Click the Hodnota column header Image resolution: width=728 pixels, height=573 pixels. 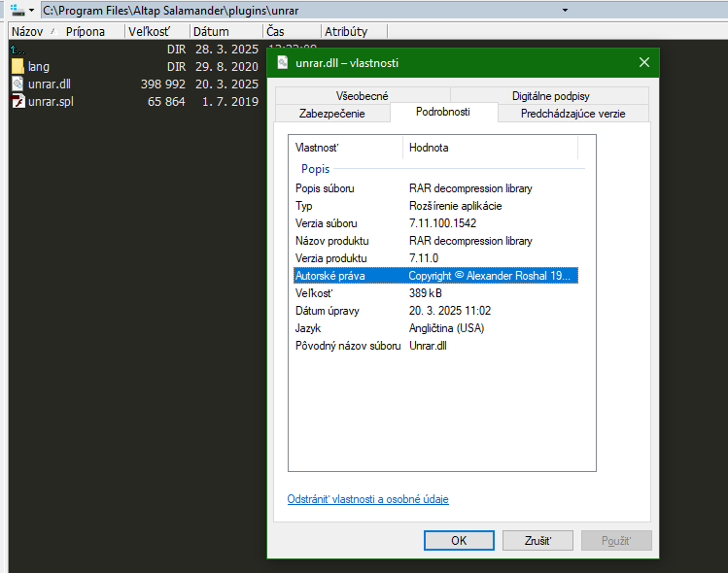(490, 148)
